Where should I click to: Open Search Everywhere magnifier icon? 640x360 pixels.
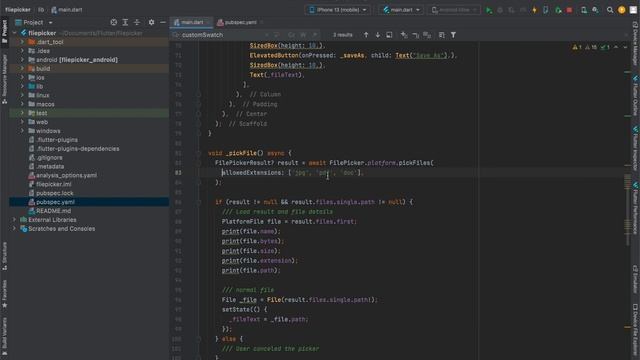pyautogui.click(x=610, y=10)
